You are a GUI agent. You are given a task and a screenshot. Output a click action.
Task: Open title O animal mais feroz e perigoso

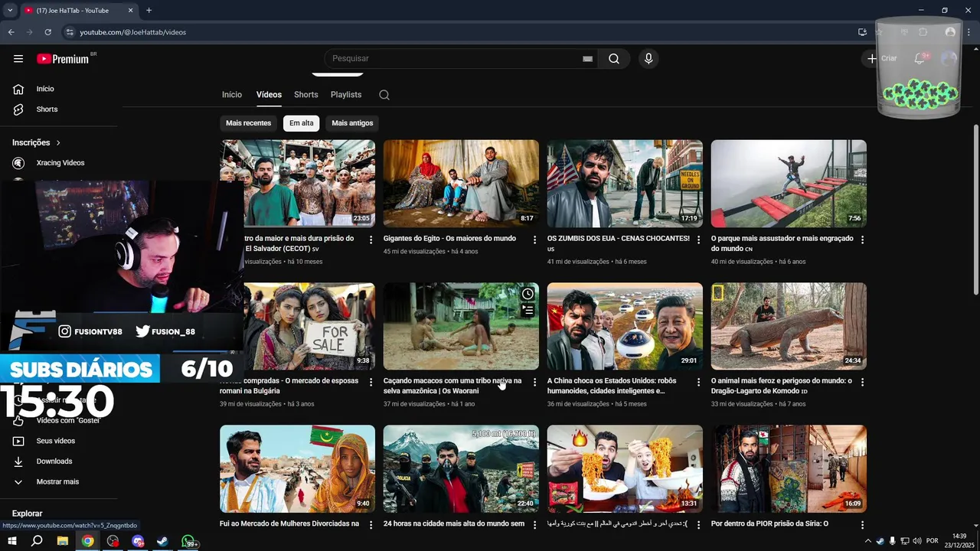tap(781, 386)
